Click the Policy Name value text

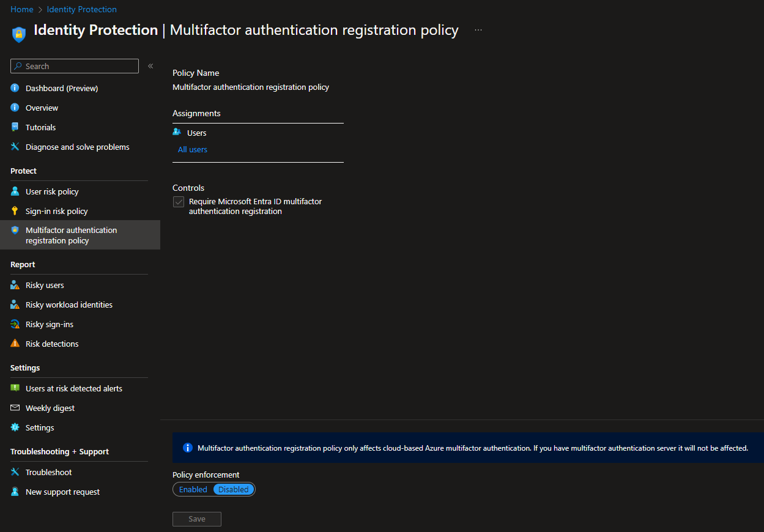pos(251,87)
